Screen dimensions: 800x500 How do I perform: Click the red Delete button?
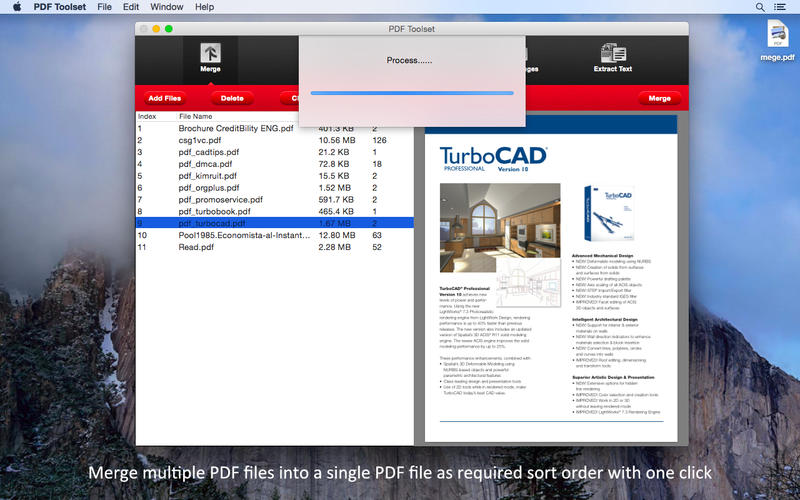pos(232,98)
